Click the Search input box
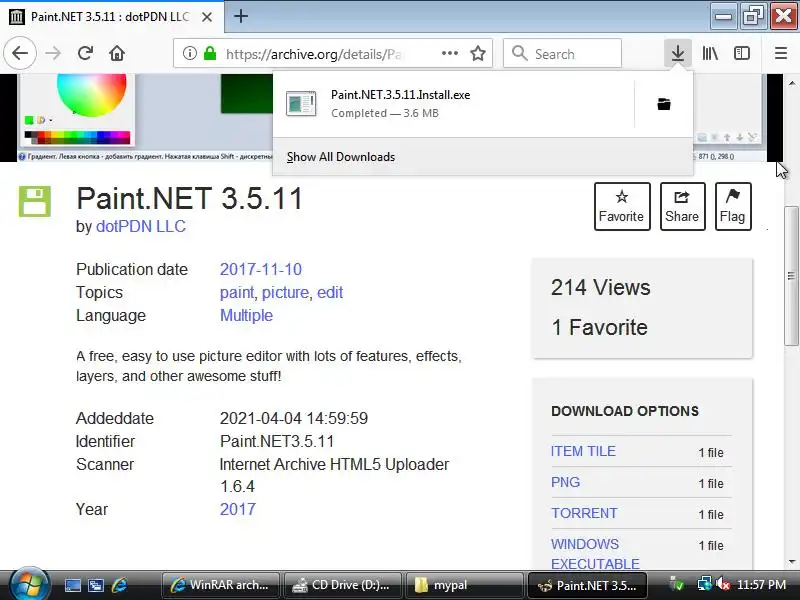The image size is (800, 600). 562,53
